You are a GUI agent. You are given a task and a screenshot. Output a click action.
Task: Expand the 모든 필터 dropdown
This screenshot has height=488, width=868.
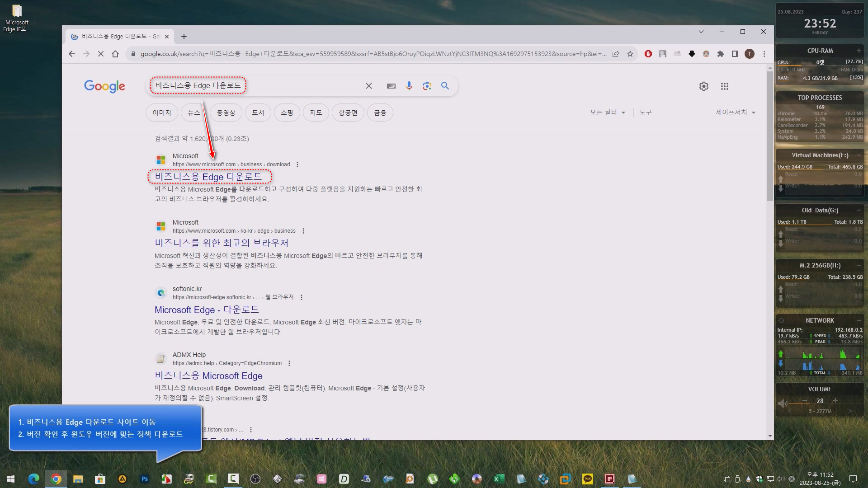click(x=608, y=113)
